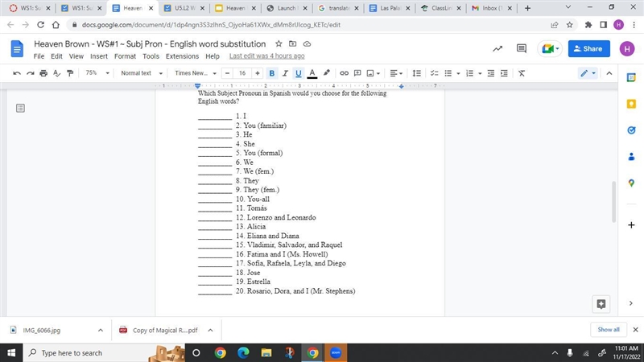Open Google Tasks in side panel

pos(631,130)
